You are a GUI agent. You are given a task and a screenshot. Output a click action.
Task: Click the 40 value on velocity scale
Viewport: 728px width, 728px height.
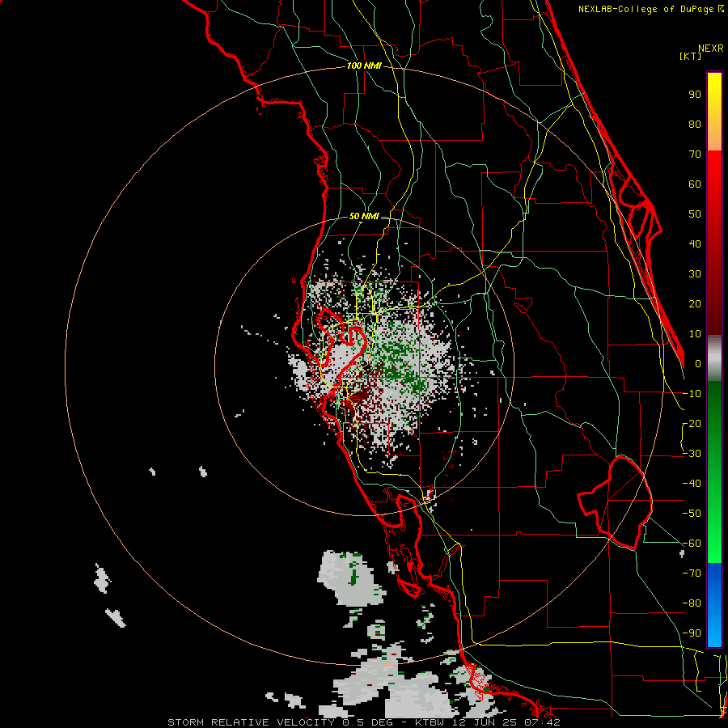coord(695,243)
